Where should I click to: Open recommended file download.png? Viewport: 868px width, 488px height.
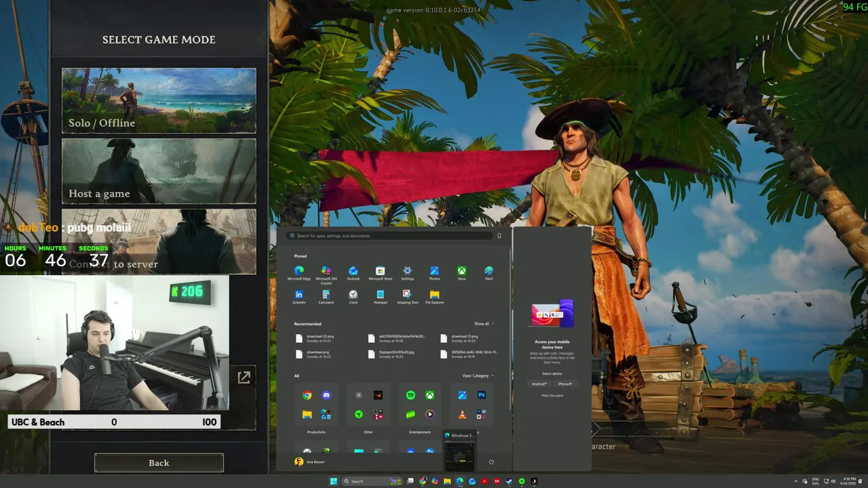314,354
